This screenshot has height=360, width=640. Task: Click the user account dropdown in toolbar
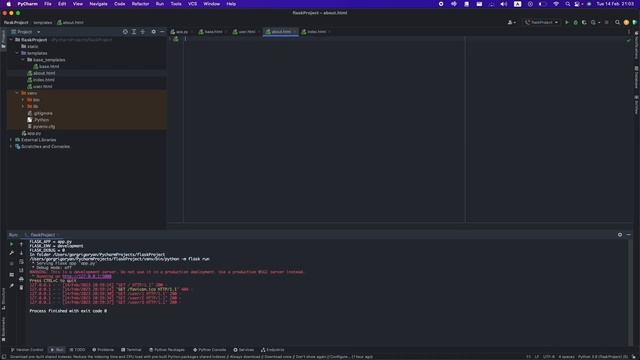pos(511,22)
